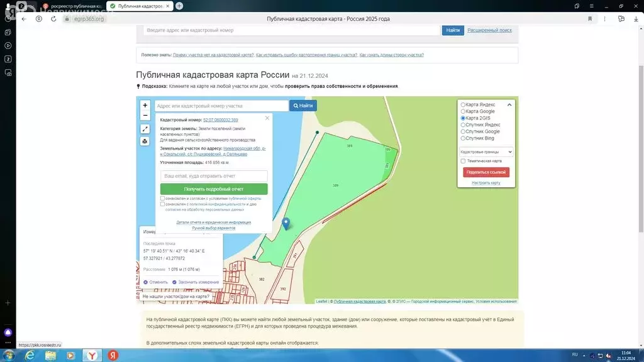Image resolution: width=644 pixels, height=362 pixels.
Task: Open cadastral number 52:07:0600032:389 link
Action: 221,120
